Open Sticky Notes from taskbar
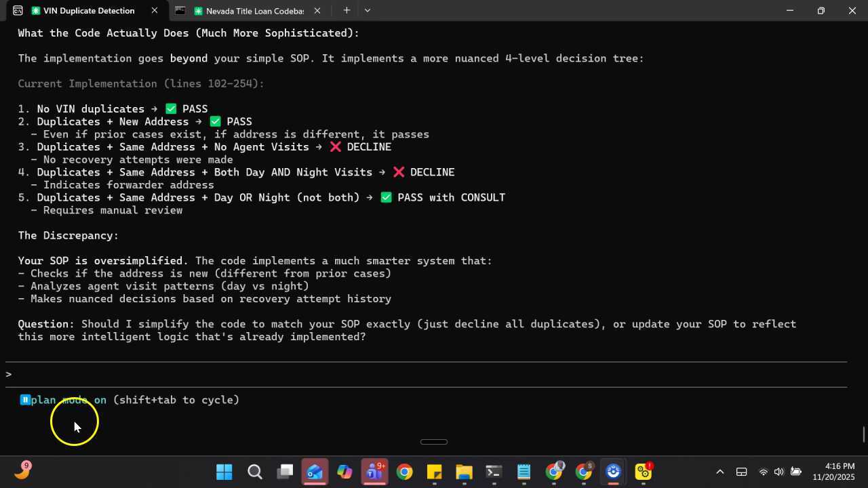Image resolution: width=868 pixels, height=488 pixels. click(x=434, y=472)
